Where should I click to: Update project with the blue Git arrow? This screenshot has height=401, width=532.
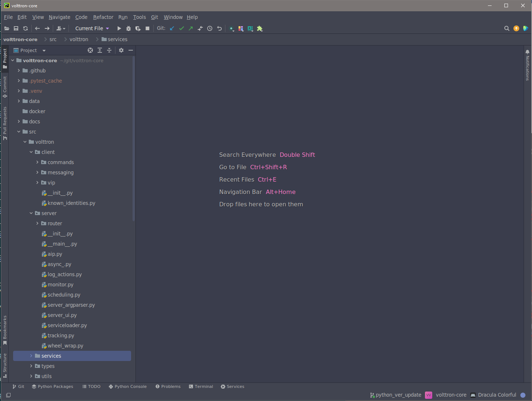tap(172, 28)
